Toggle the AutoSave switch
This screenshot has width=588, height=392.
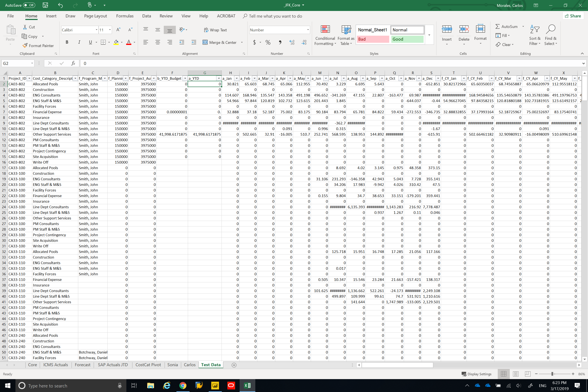29,5
